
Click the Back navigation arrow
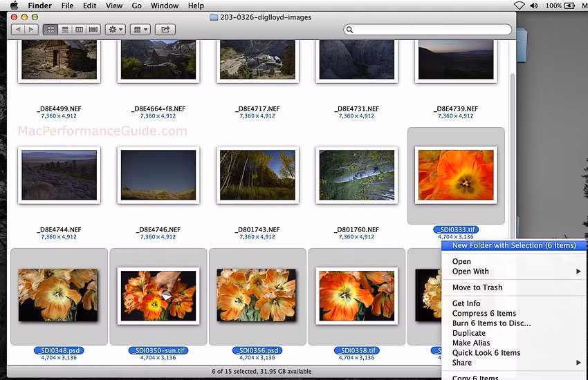[18, 30]
